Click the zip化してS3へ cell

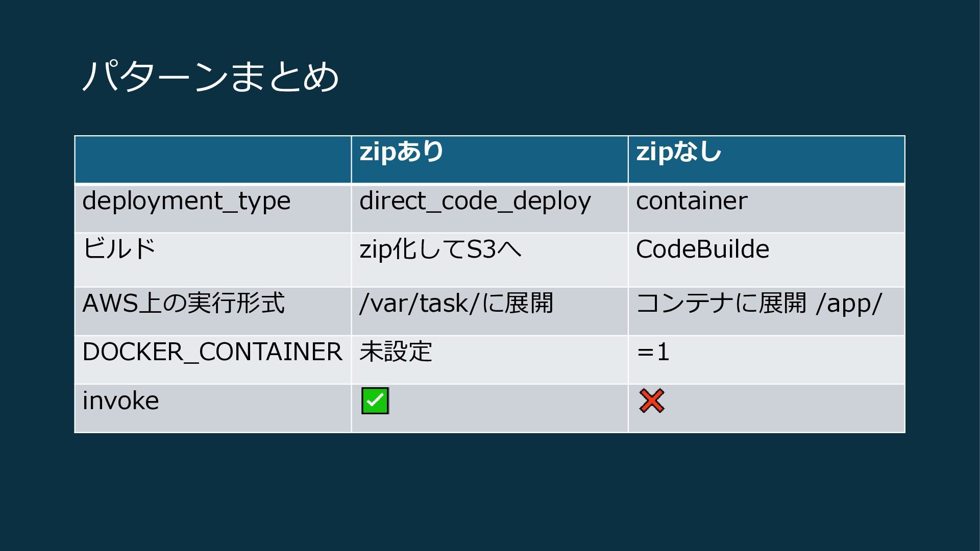(x=440, y=249)
